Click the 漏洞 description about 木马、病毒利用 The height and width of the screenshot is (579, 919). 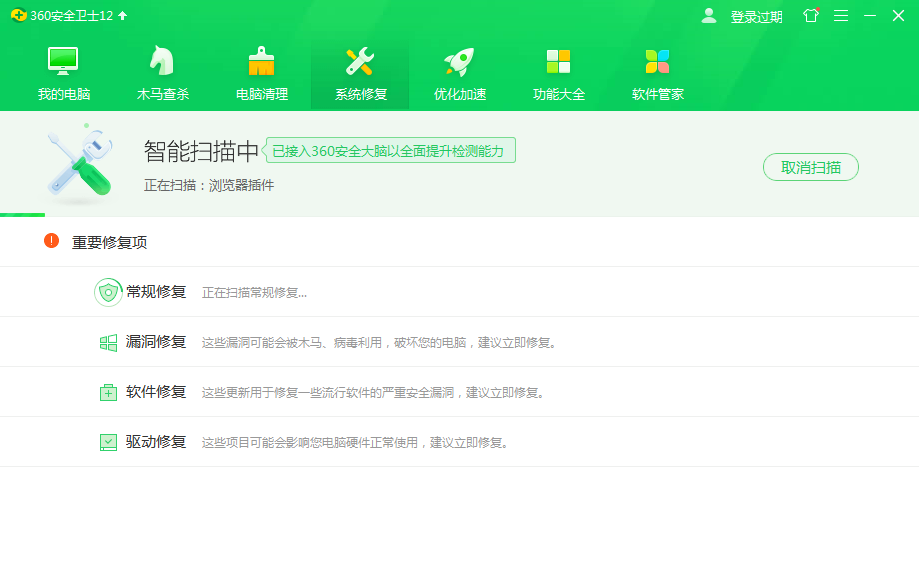click(379, 343)
